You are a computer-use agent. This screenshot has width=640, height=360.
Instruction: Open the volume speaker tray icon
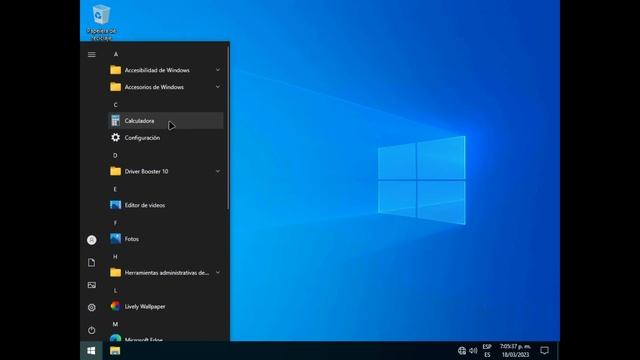pos(473,351)
